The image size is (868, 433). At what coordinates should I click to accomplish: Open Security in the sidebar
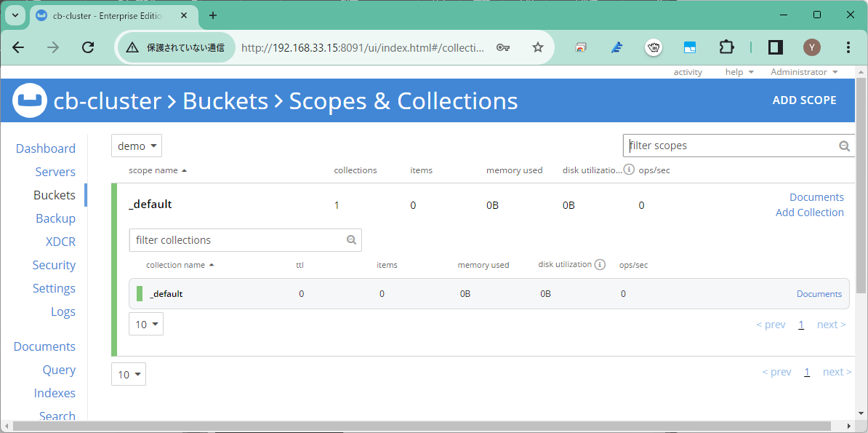point(54,265)
